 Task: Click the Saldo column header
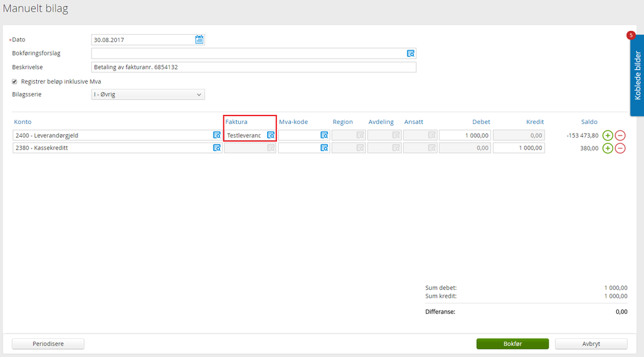pyautogui.click(x=589, y=121)
